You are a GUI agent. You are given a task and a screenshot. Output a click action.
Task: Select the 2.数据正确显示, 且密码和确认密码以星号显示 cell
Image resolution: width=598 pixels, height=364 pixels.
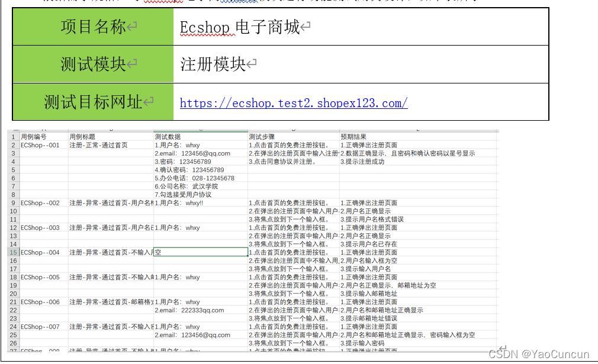tap(419, 153)
